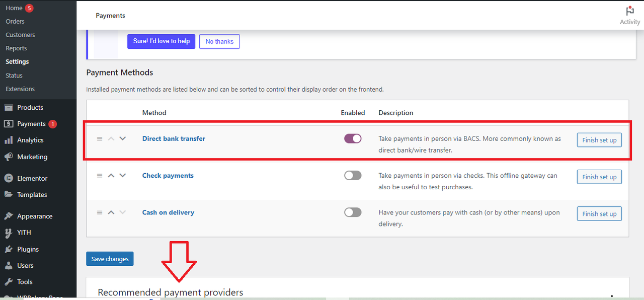Disable the Direct bank transfer toggle
644x300 pixels.
click(353, 138)
